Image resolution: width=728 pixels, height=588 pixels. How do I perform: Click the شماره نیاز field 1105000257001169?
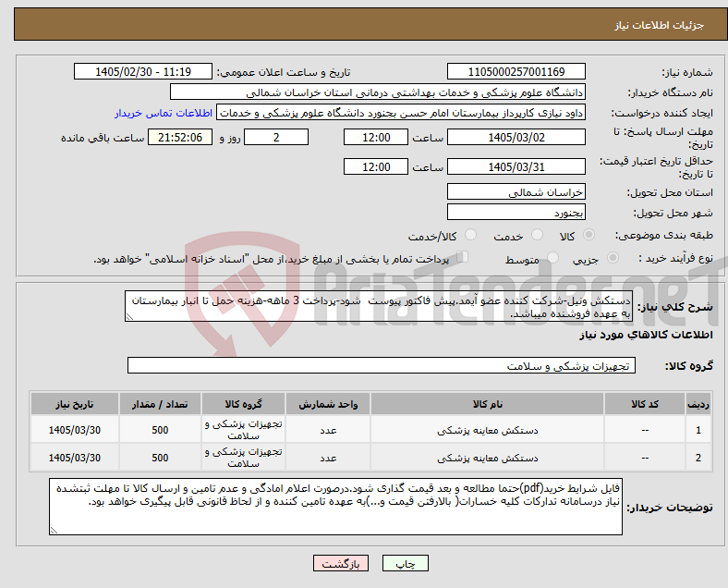[516, 71]
